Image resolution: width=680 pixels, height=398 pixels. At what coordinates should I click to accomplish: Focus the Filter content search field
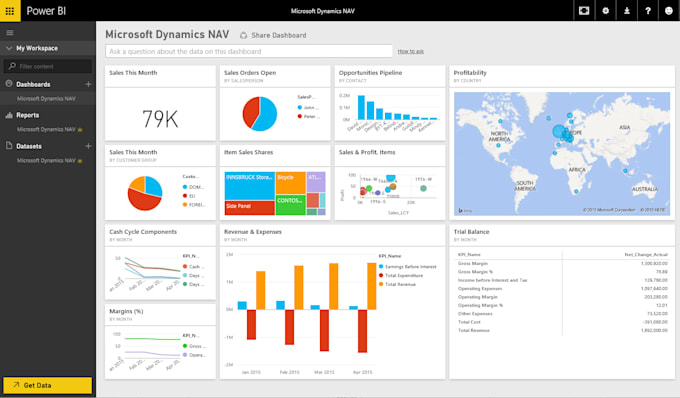click(48, 66)
